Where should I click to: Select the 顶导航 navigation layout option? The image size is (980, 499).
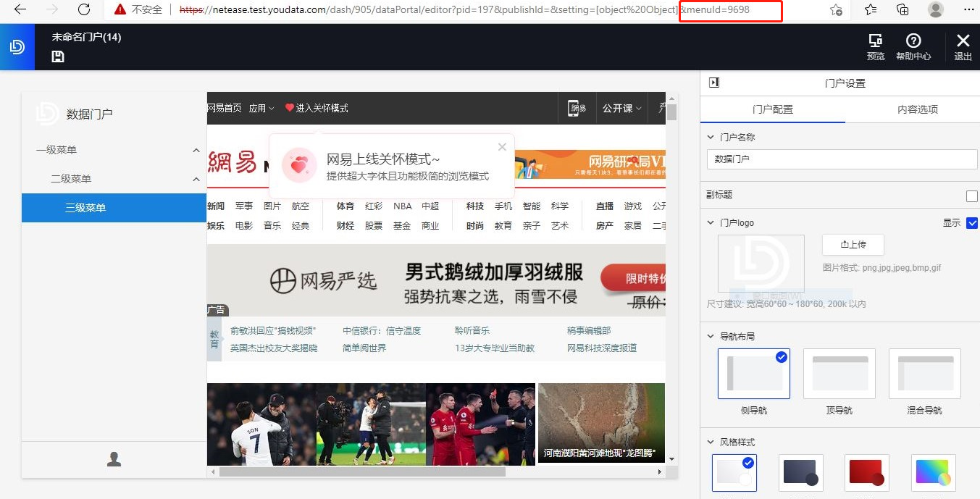(x=839, y=373)
